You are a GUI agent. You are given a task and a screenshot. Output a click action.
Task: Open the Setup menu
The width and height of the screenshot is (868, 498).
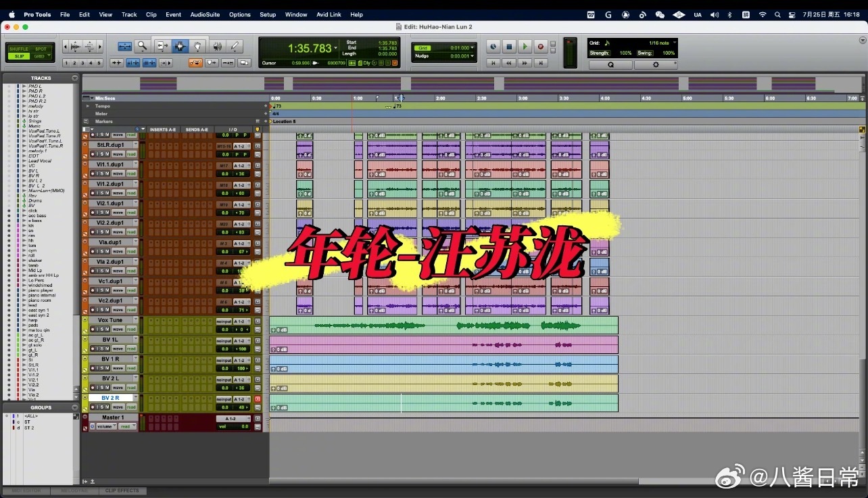point(268,14)
